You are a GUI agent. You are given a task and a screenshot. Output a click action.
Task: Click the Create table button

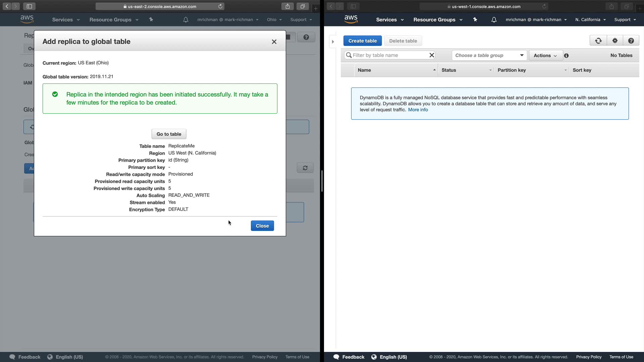[362, 41]
